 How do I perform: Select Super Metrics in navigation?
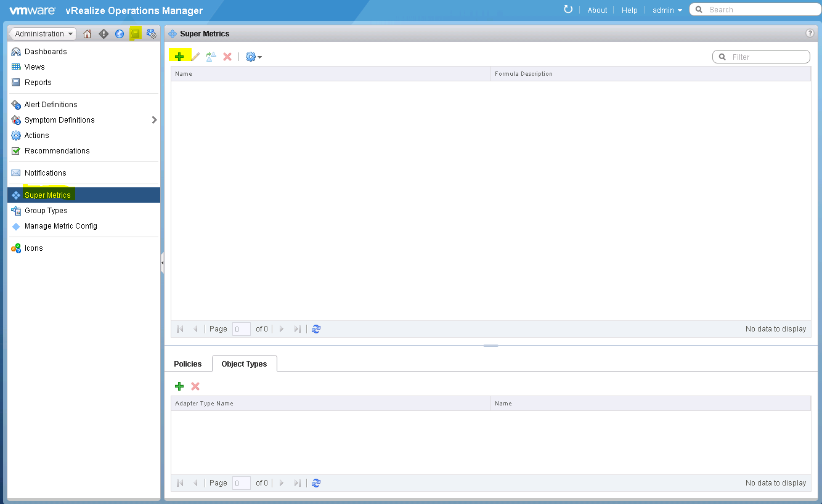(84, 195)
